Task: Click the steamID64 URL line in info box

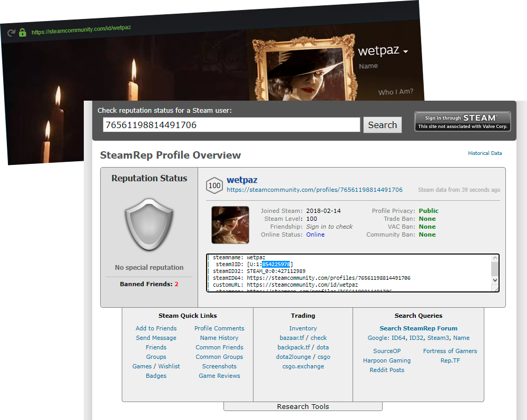Action: click(311, 278)
